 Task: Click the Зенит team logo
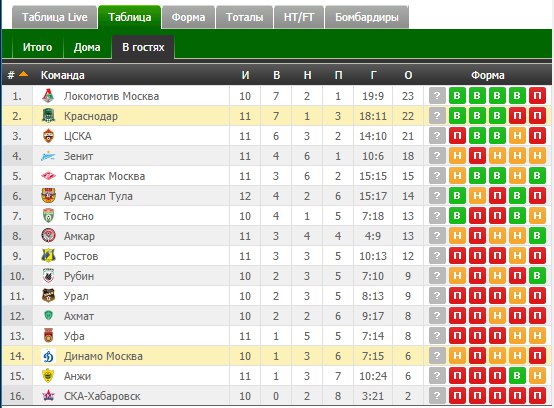[48, 156]
